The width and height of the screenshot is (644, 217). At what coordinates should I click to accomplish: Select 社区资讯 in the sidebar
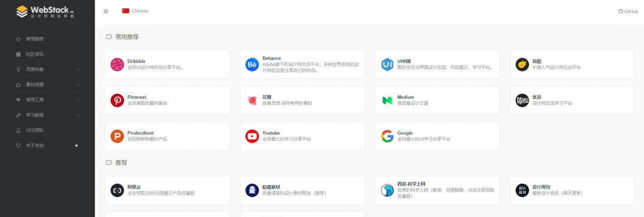tap(38, 54)
